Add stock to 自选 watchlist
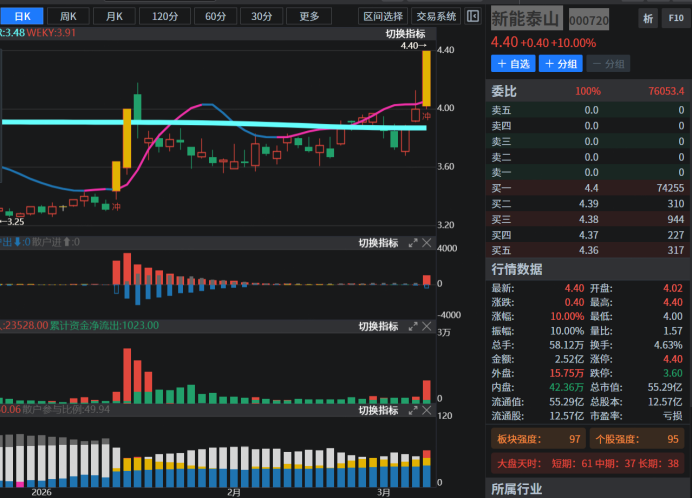The width and height of the screenshot is (692, 498). (x=513, y=64)
